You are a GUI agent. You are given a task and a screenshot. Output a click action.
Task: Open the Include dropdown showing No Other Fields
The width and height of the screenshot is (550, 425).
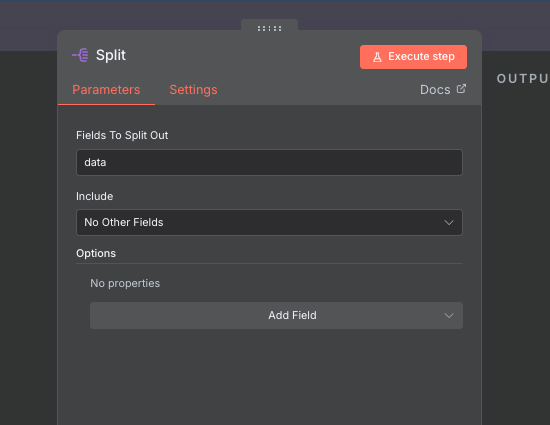[x=269, y=222]
